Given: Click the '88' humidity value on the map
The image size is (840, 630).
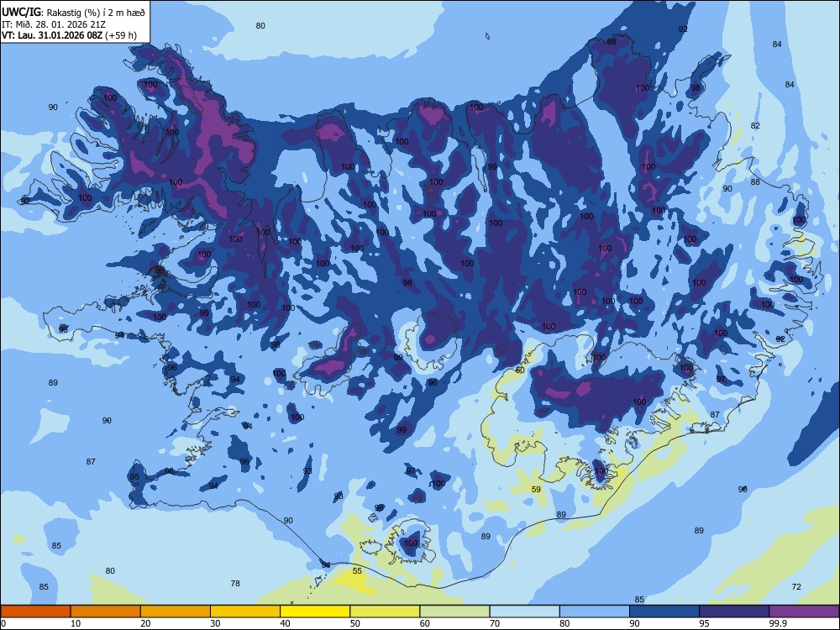Looking at the screenshot, I should (755, 181).
